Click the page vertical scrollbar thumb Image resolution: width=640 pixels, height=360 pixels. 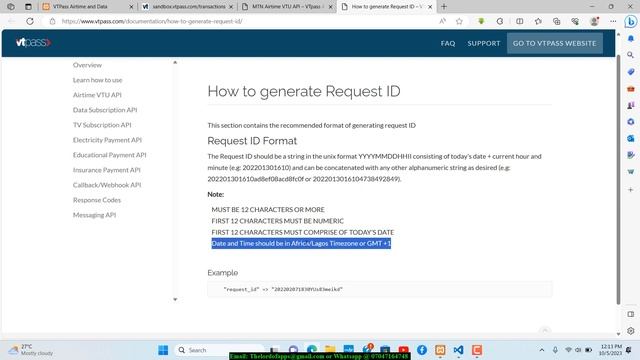point(618,180)
